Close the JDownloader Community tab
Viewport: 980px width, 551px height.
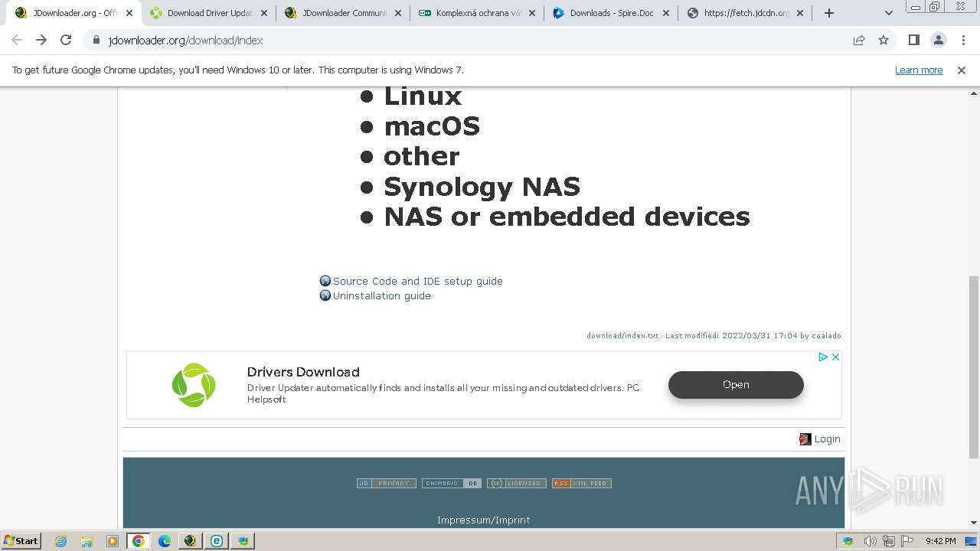tap(398, 13)
